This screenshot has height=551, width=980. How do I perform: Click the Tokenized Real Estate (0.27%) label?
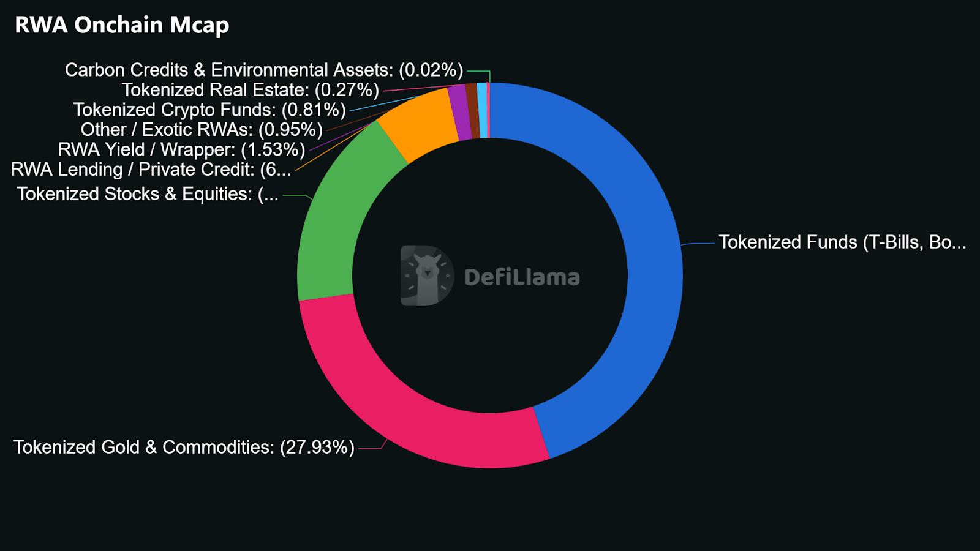tap(251, 90)
